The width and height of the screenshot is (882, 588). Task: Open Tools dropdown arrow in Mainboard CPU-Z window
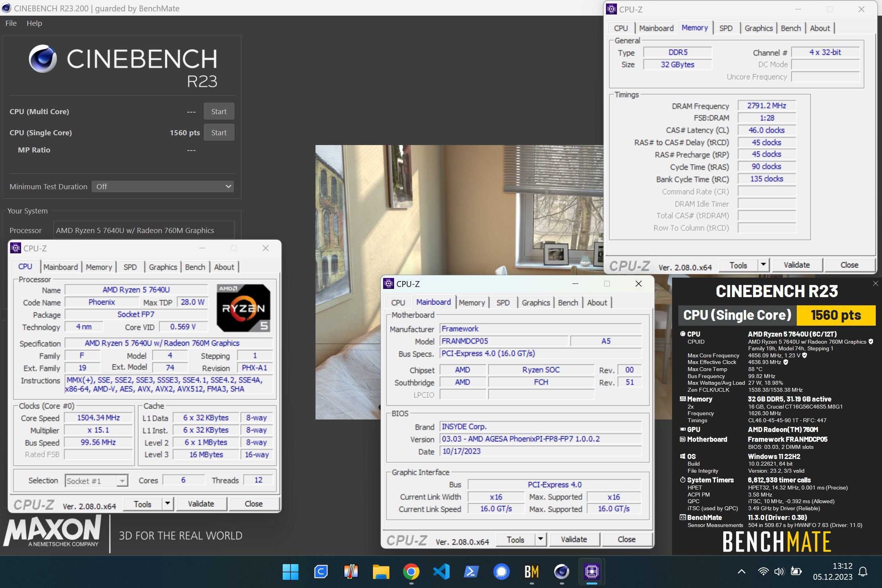click(x=541, y=539)
